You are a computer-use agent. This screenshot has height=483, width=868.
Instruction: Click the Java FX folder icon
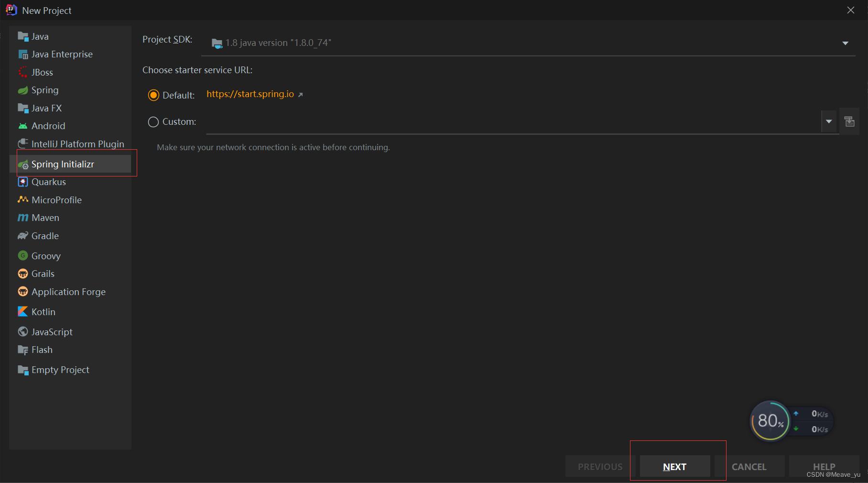point(23,108)
